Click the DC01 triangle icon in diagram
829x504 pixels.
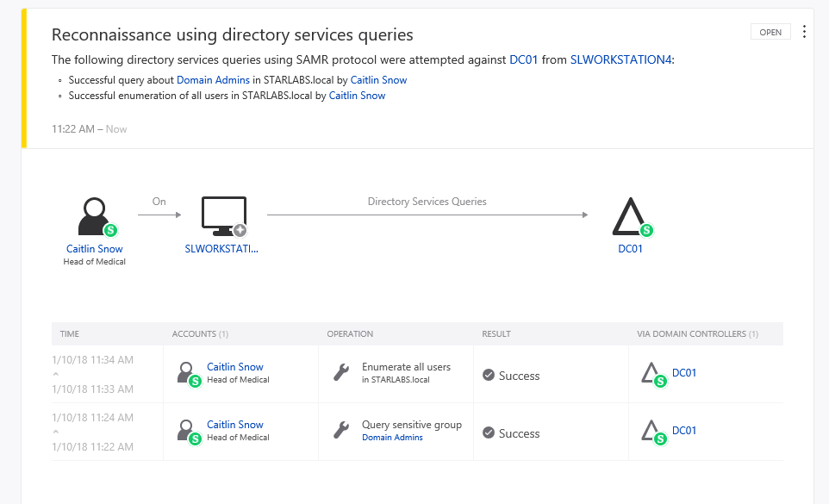(x=631, y=216)
